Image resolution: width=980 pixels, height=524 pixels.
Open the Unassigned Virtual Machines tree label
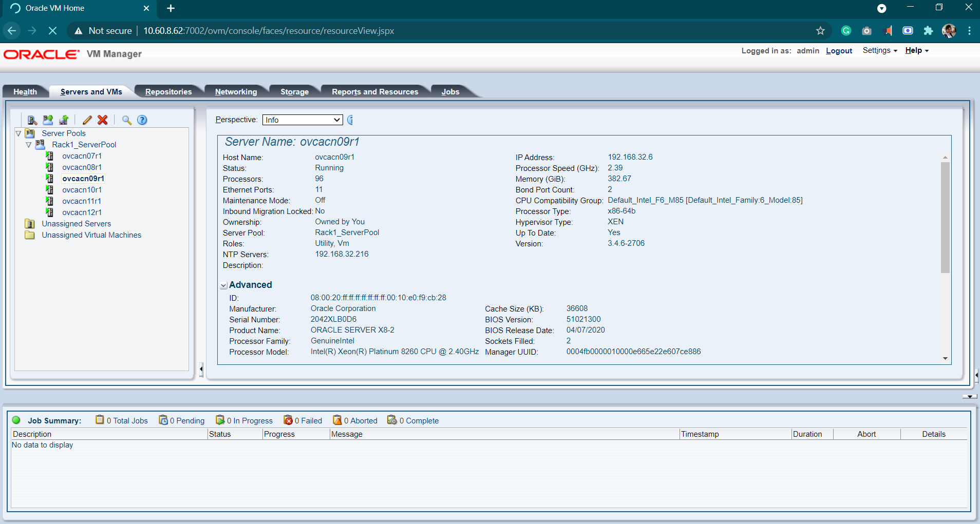pyautogui.click(x=91, y=235)
